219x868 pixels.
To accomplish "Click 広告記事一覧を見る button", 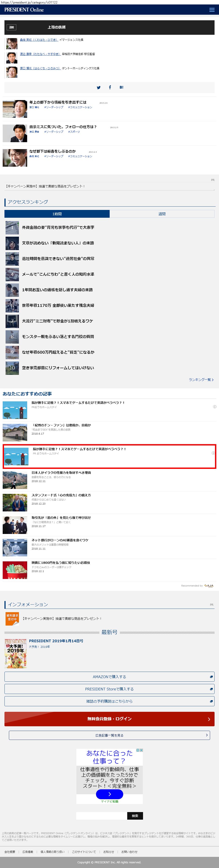I will click(110, 735).
